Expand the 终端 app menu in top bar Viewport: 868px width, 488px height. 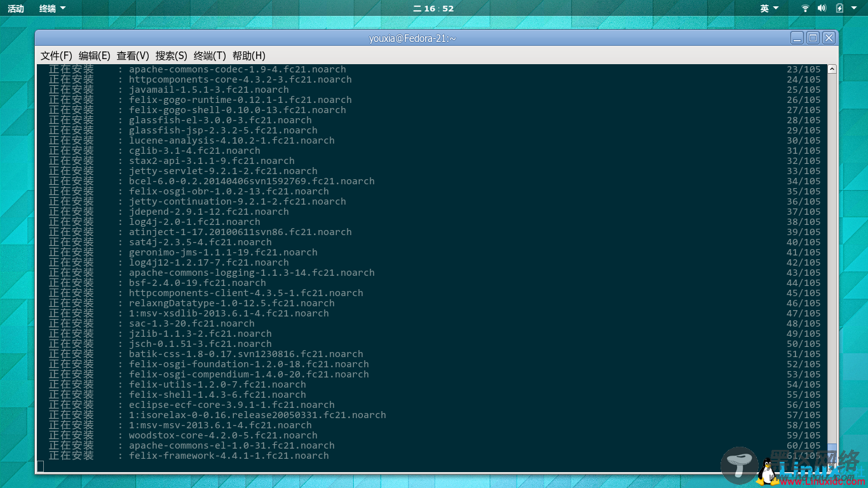tap(53, 8)
